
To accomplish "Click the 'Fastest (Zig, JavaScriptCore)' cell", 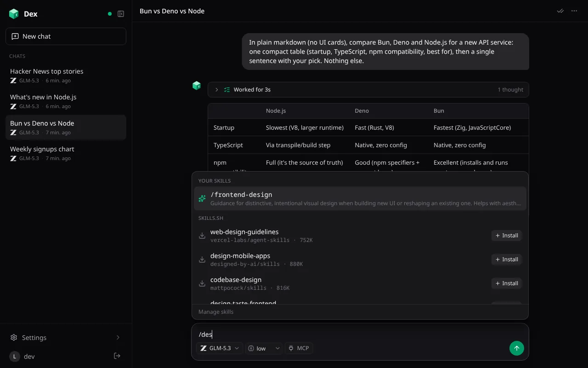I will coord(472,127).
